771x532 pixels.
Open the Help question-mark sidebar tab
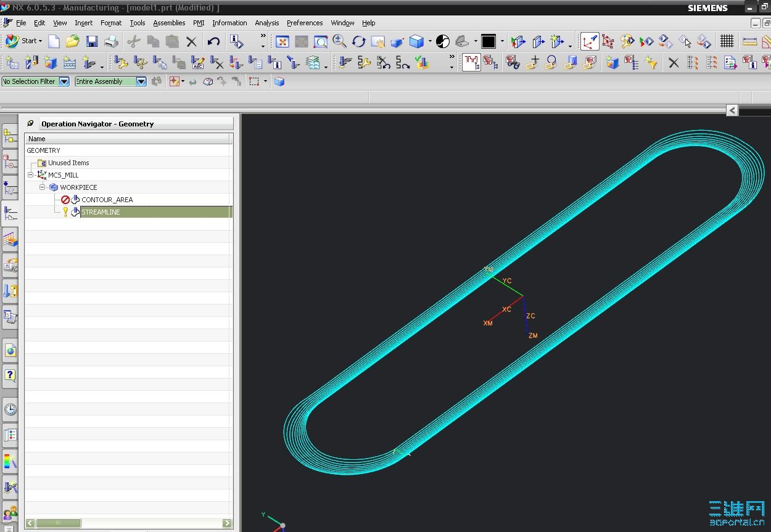(x=10, y=375)
